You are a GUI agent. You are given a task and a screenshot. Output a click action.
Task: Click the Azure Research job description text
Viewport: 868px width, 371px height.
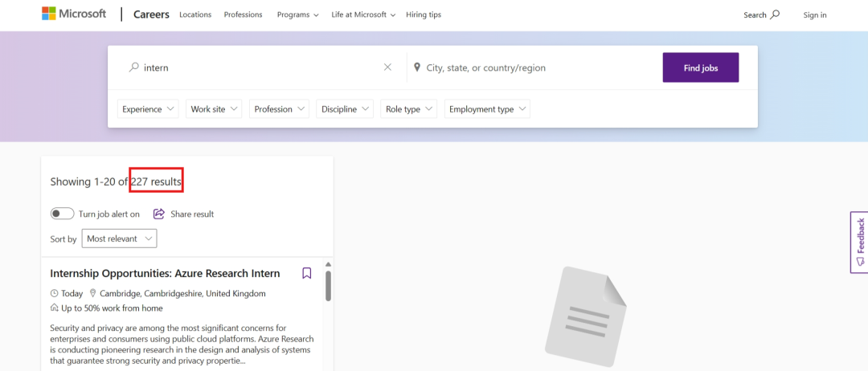pyautogui.click(x=182, y=344)
